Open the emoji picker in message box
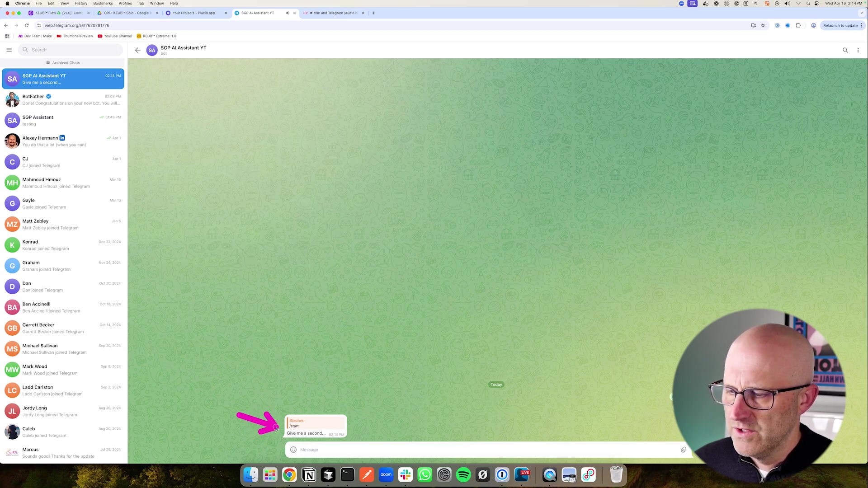The width and height of the screenshot is (868, 488). (x=293, y=450)
